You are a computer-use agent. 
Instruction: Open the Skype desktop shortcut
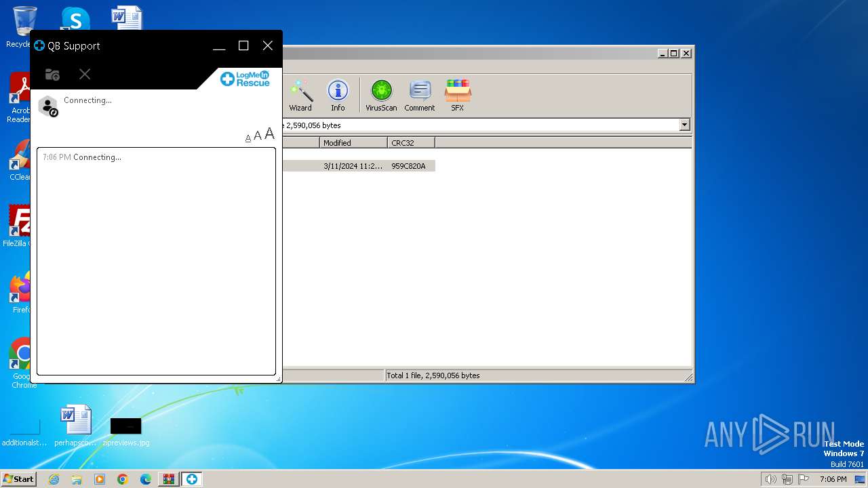(75, 18)
